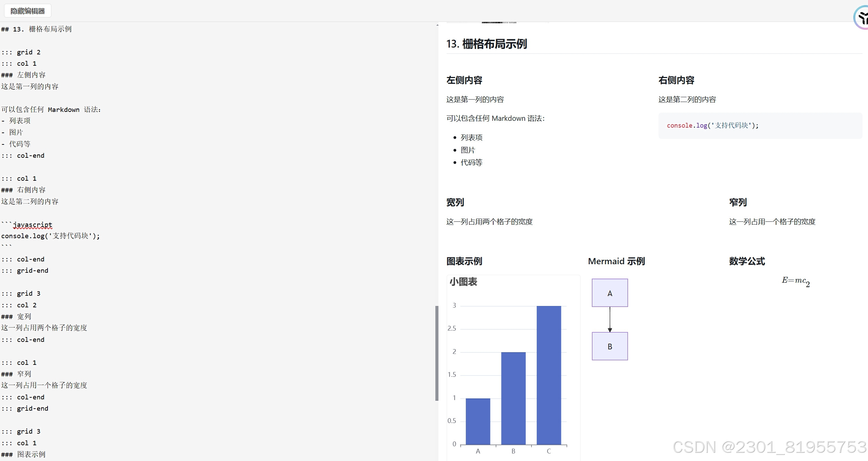The width and height of the screenshot is (868, 461).
Task: Click the 列表项 bullet in preview
Action: [471, 138]
